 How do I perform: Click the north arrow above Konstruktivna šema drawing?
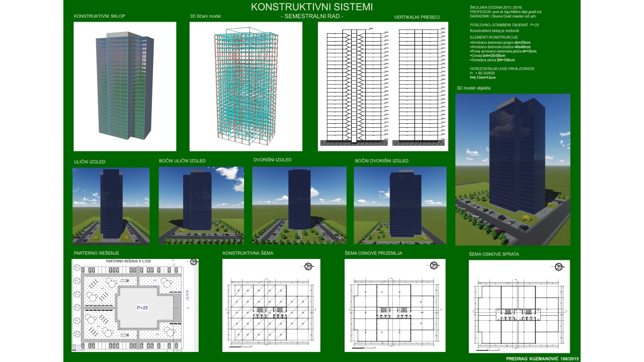tap(307, 266)
